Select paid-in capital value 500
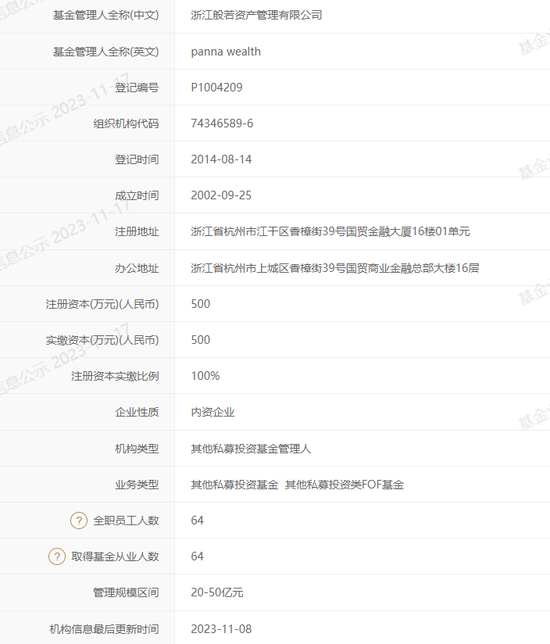This screenshot has height=644, width=550. click(x=200, y=340)
